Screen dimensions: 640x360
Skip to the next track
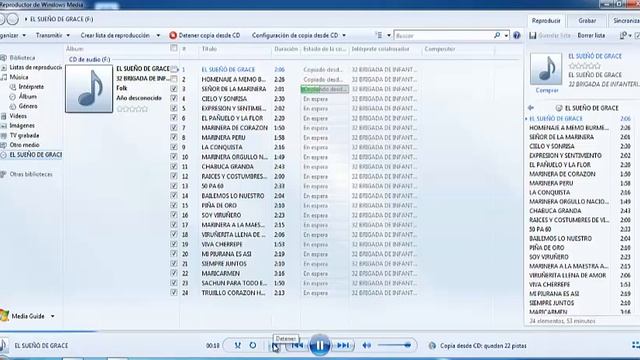pyautogui.click(x=343, y=345)
